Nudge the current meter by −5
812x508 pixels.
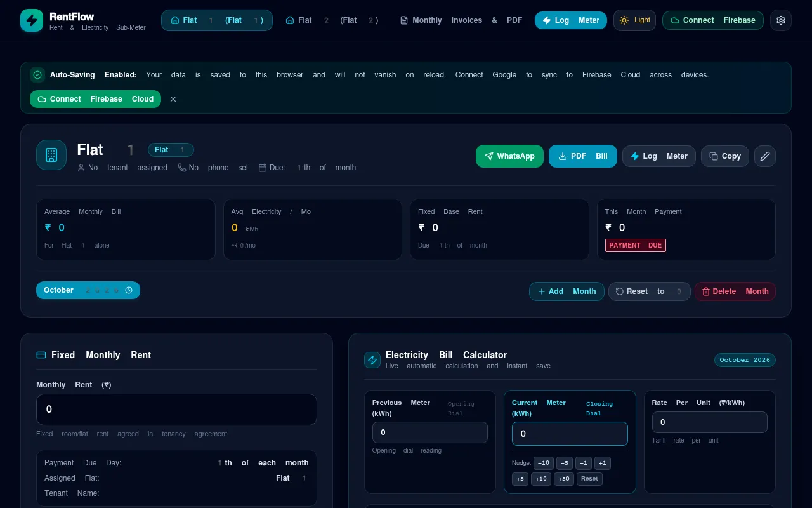pyautogui.click(x=565, y=463)
